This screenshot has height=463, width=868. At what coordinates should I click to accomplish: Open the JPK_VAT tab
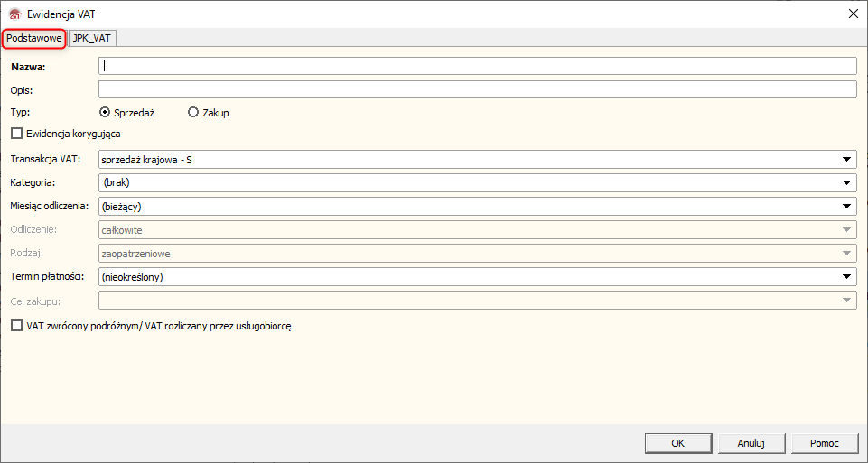point(94,38)
